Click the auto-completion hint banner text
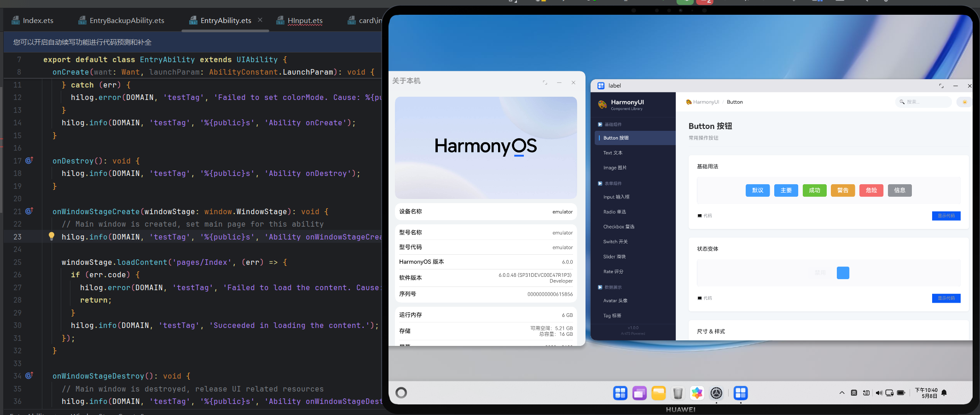The image size is (980, 415). [x=82, y=42]
